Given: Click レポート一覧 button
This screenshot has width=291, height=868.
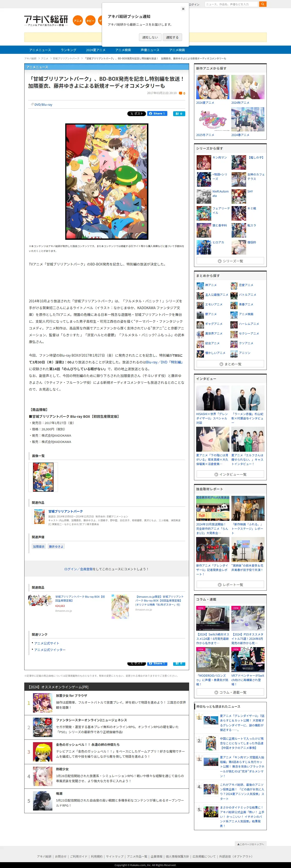Looking at the screenshot, I should pos(230,585).
